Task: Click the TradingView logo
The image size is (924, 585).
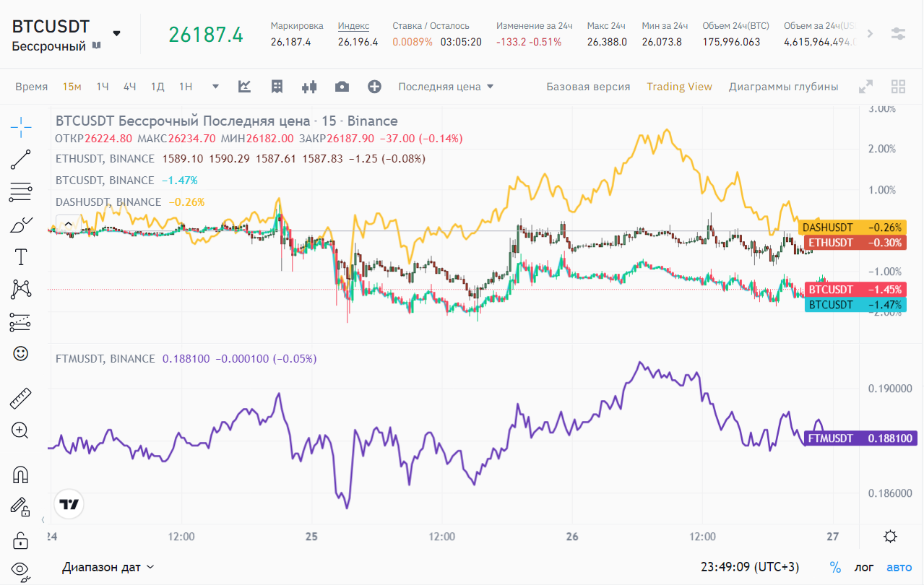Action: pyautogui.click(x=69, y=503)
